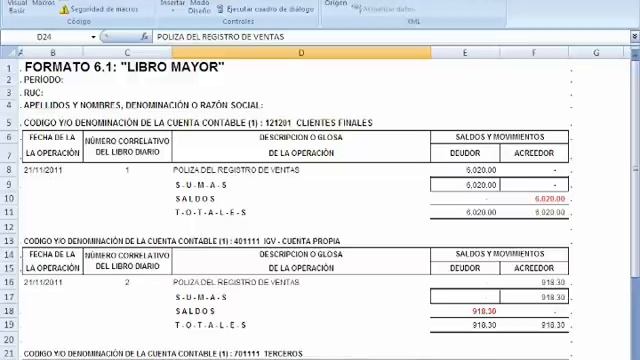Click the ACREEDOR header in row 15
640x360 pixels.
(534, 268)
